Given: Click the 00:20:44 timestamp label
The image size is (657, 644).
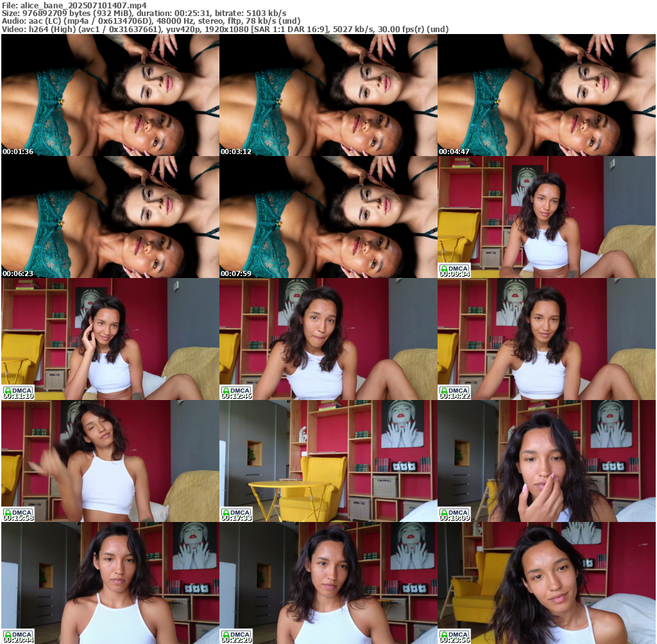Looking at the screenshot, I should (x=18, y=640).
